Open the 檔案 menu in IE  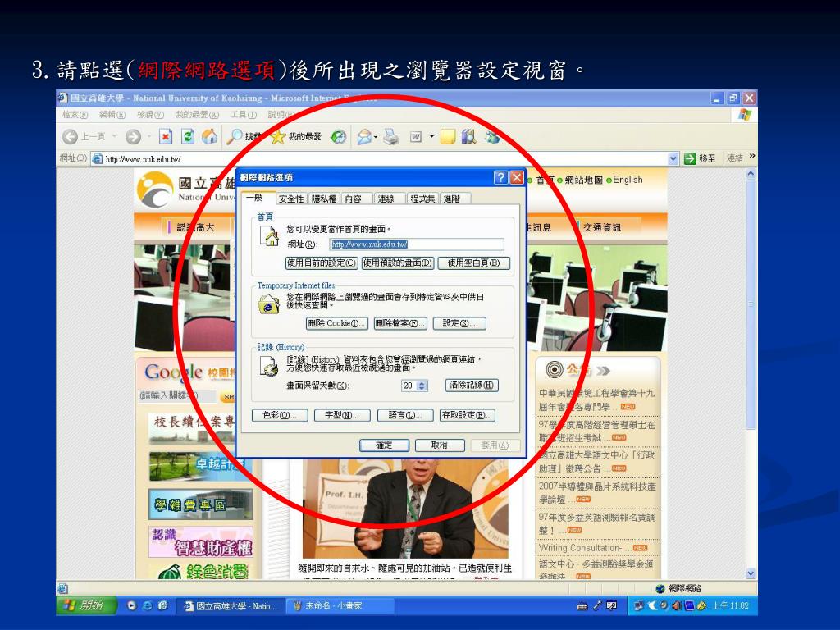click(75, 115)
